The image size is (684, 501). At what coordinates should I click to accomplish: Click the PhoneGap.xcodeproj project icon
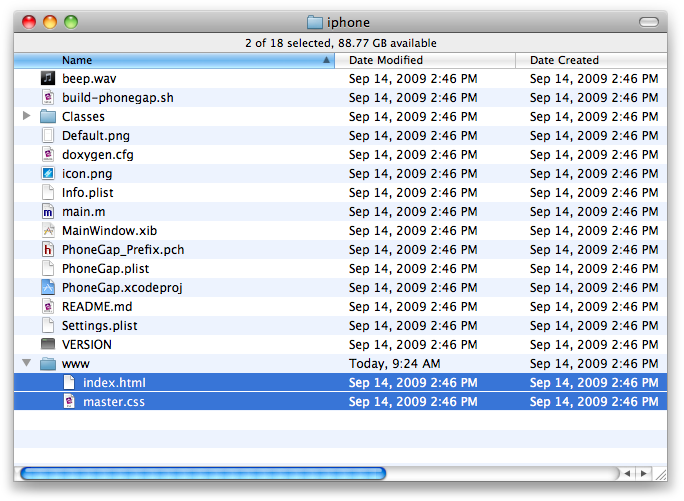(x=47, y=287)
